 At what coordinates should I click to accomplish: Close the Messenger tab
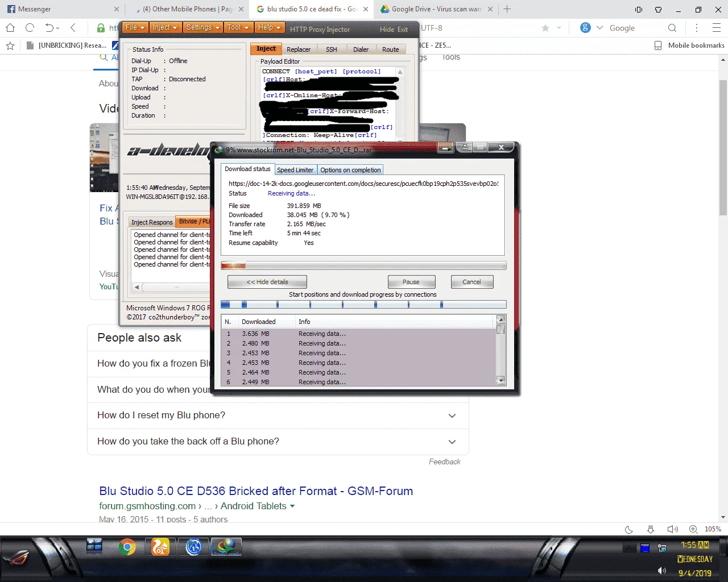pos(117,9)
